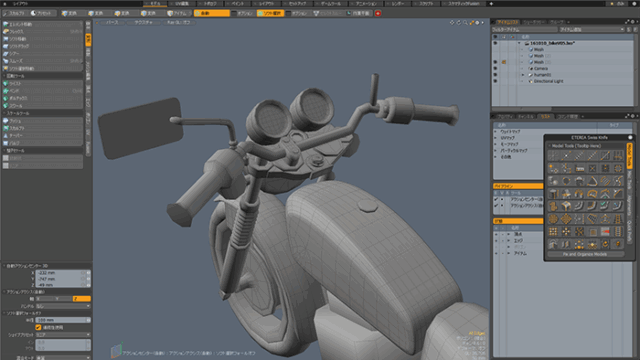This screenshot has width=640, height=360.
Task: Switch to the セットアップ layout tab
Action: pos(297,4)
